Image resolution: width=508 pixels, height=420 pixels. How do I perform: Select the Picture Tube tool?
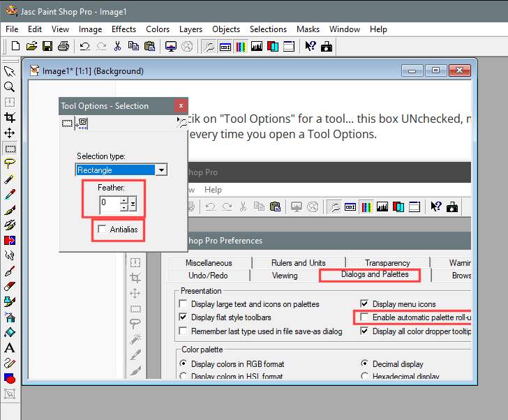[10, 301]
